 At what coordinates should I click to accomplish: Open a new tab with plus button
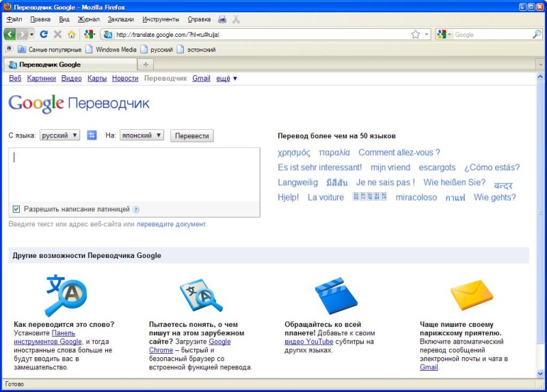click(146, 64)
